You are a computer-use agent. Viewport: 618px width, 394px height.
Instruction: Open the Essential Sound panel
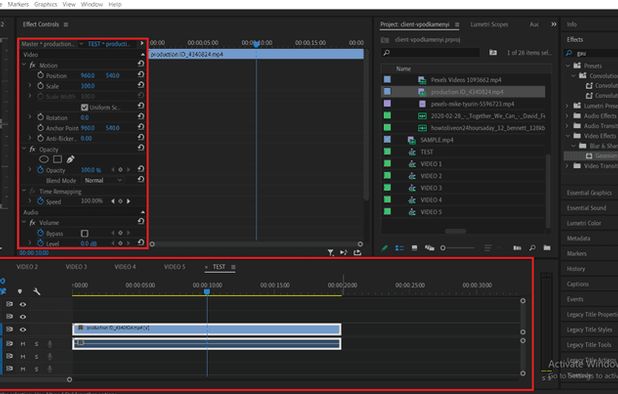coord(586,208)
